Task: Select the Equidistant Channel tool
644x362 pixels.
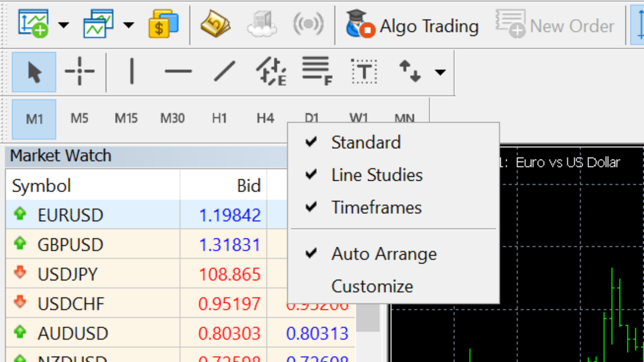Action: [271, 71]
